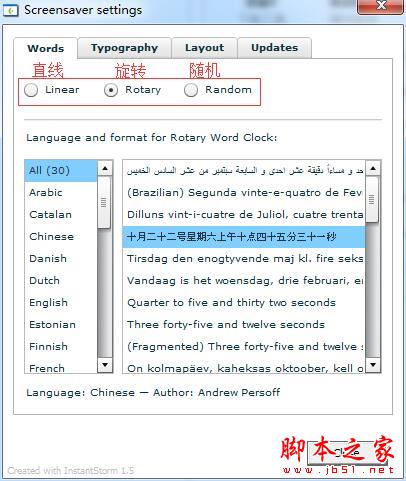Close the Screensaver settings window
The width and height of the screenshot is (406, 481).
(x=380, y=6)
